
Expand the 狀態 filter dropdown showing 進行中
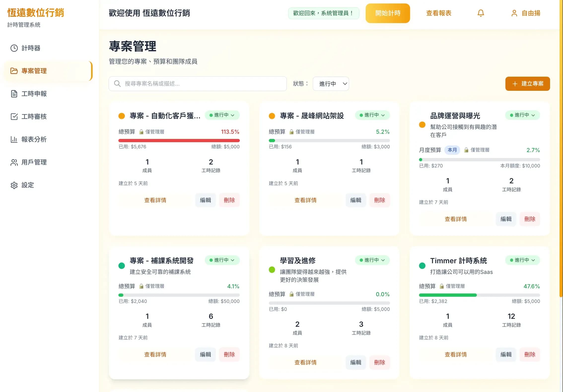(331, 84)
